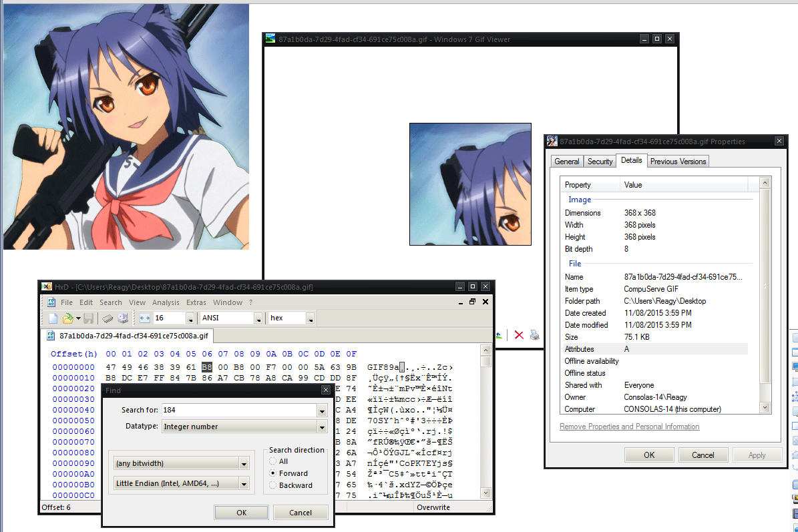Click the Properties dialog title bar icon
The width and height of the screenshot is (798, 532).
pos(552,142)
